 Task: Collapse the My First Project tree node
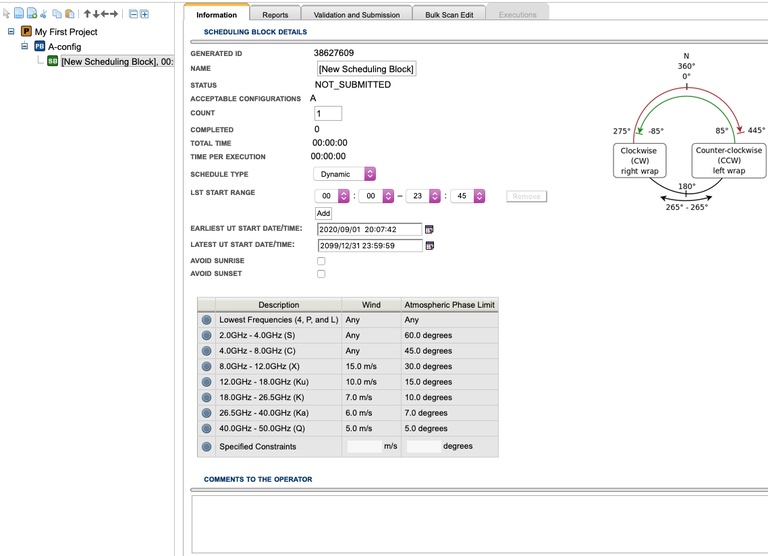pos(12,32)
